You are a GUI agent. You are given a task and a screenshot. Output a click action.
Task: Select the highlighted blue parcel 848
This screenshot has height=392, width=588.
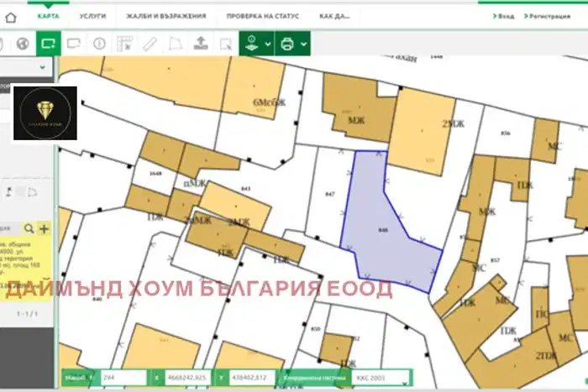point(382,230)
